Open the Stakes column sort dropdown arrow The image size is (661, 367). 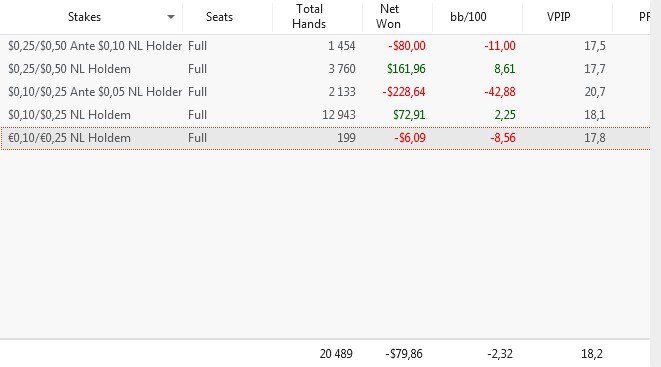(x=170, y=17)
